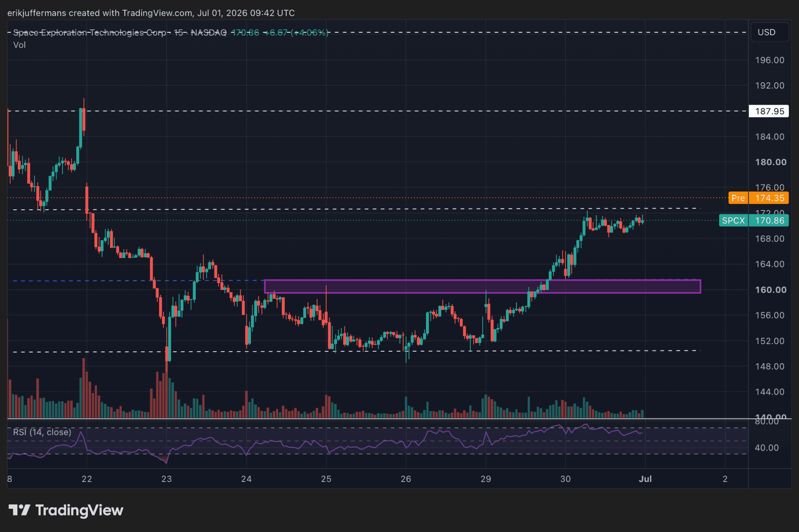799x532 pixels.
Task: Click the 180.00 price axis label
Action: [770, 162]
